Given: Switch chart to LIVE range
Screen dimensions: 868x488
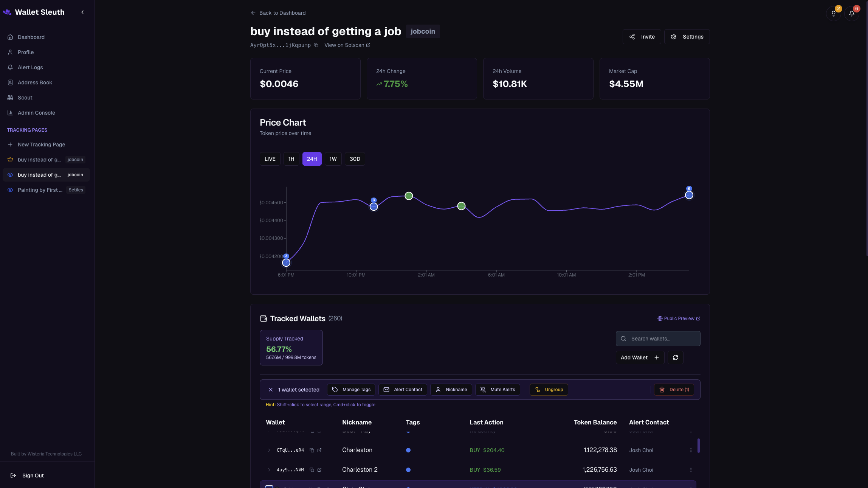Looking at the screenshot, I should pyautogui.click(x=270, y=159).
